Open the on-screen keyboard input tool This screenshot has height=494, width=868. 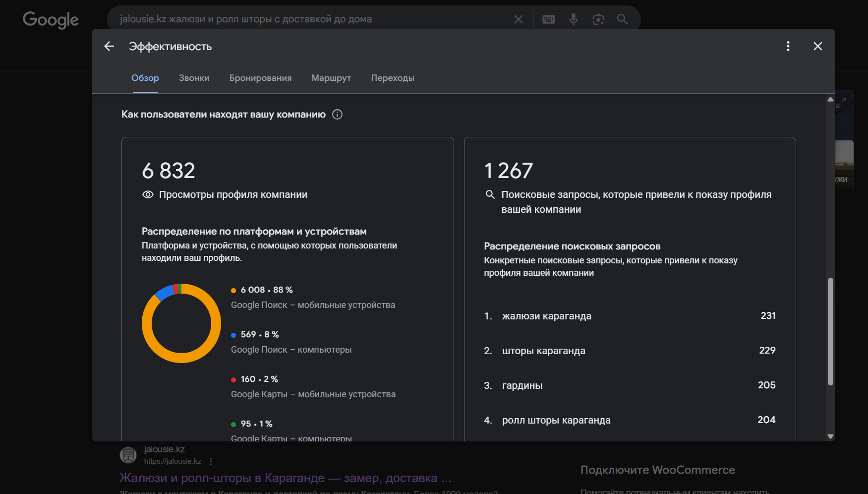point(549,19)
